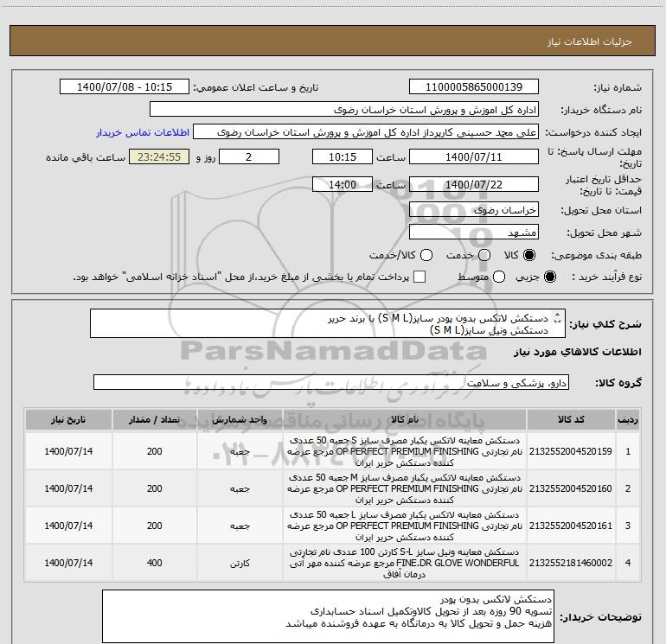666x644 pixels.
Task: Click the size L latex glove item name
Action: coord(405,526)
